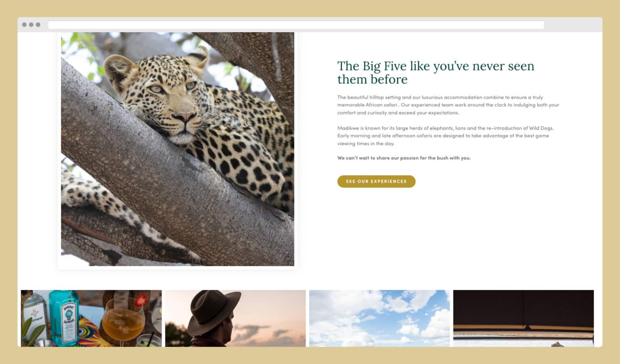Click the bold passion for the bush sentence

coord(404,158)
